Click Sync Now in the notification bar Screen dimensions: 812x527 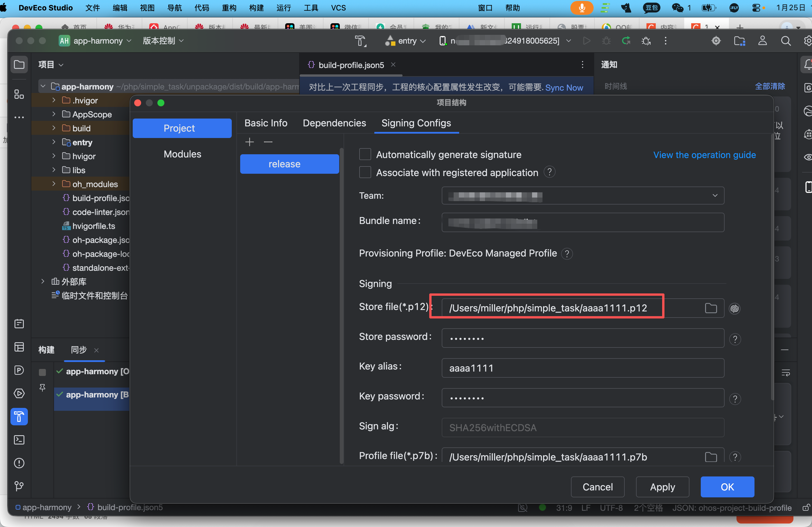coord(564,88)
